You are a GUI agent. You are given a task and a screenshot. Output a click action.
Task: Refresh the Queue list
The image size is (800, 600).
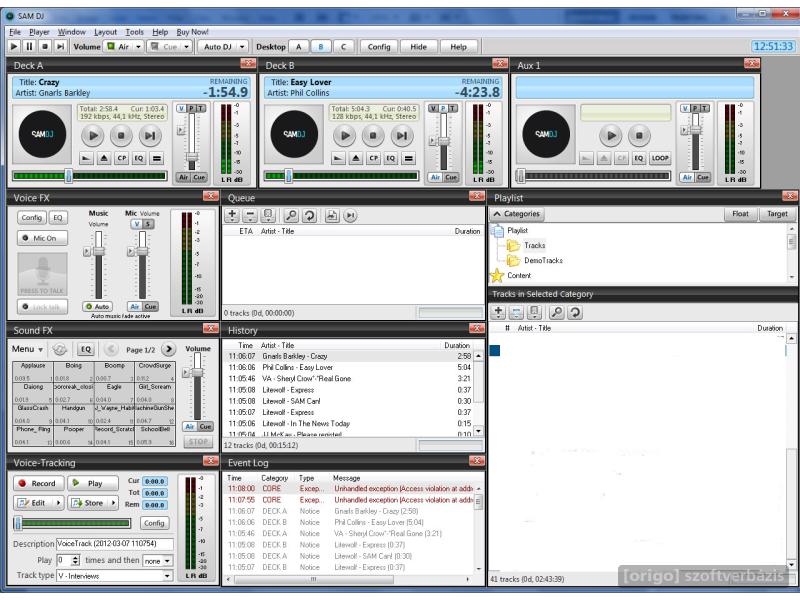click(x=309, y=215)
